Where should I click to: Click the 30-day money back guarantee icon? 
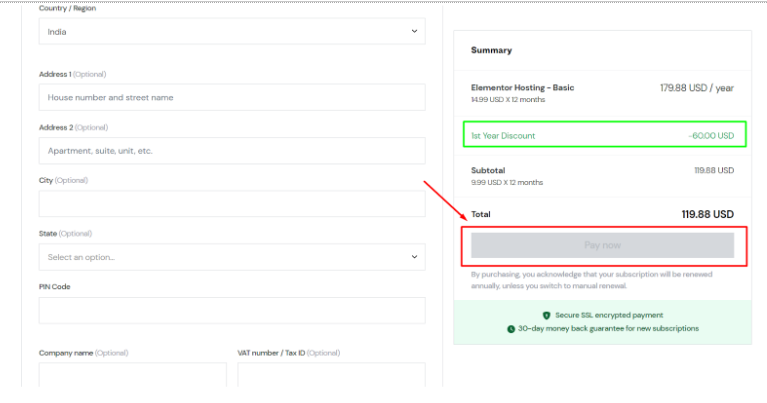coord(511,329)
